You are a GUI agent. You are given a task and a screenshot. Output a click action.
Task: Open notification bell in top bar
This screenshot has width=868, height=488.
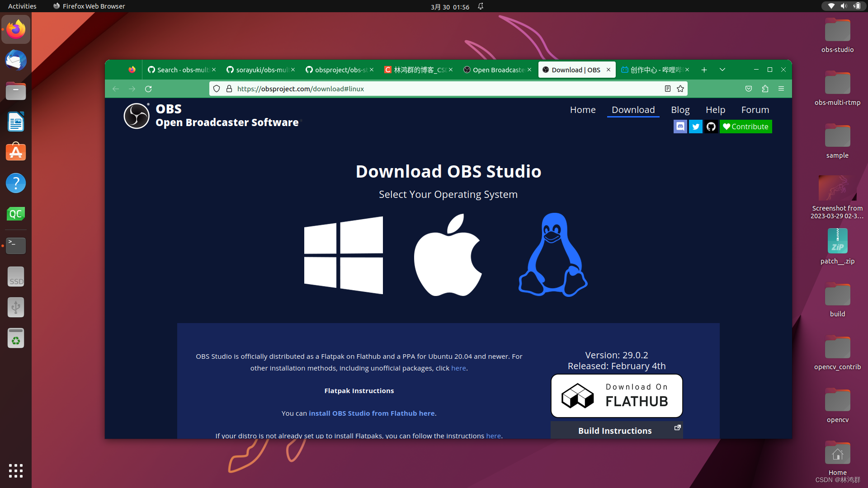click(x=481, y=6)
